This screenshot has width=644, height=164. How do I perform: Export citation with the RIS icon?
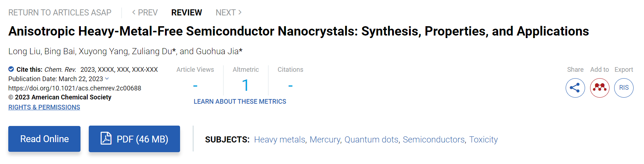point(624,88)
